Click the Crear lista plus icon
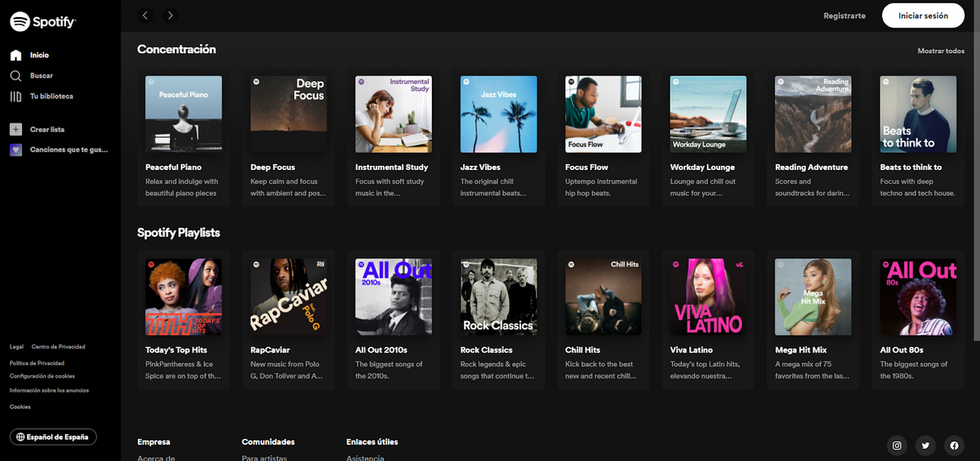 click(16, 129)
